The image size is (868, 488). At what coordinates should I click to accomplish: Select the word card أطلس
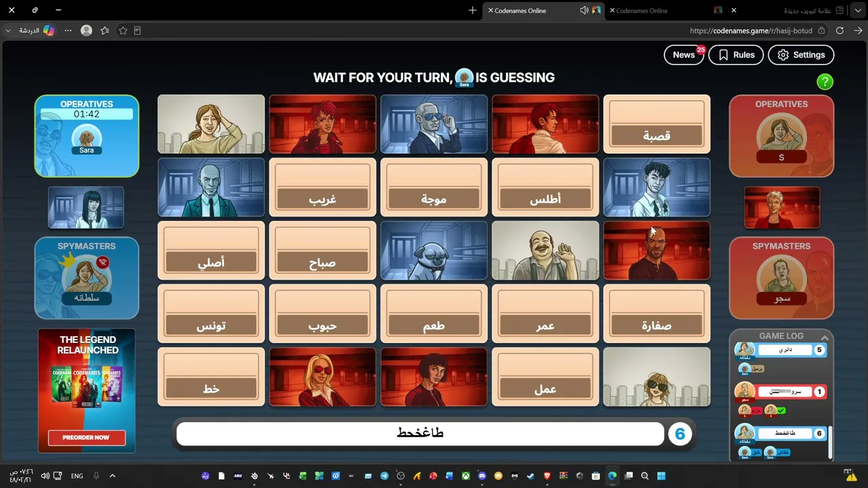click(545, 188)
